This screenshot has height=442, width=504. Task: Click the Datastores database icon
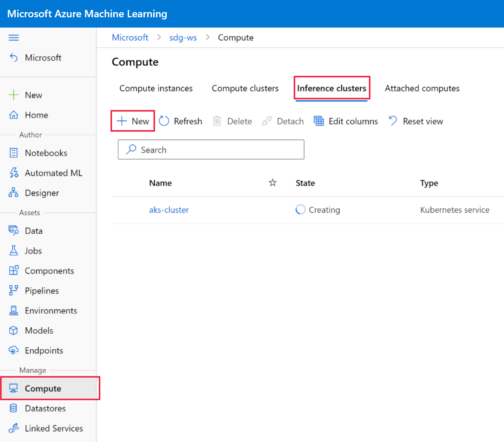(14, 408)
